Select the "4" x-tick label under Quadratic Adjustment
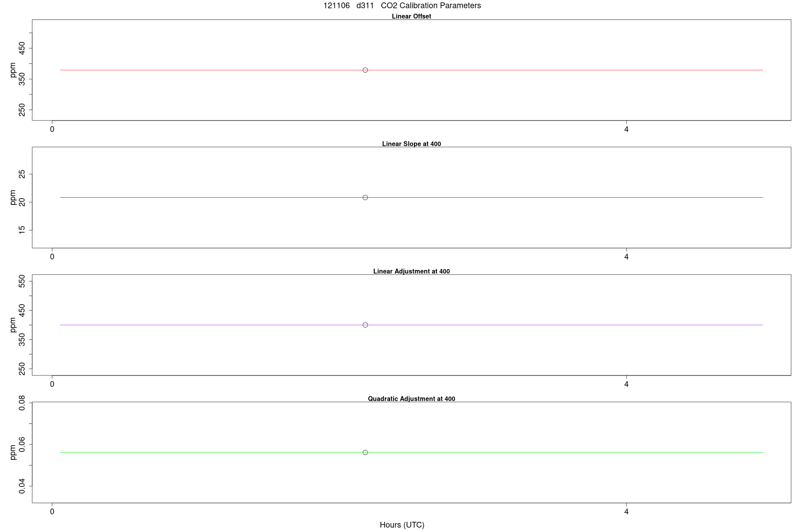The height and width of the screenshot is (532, 798). 626,512
